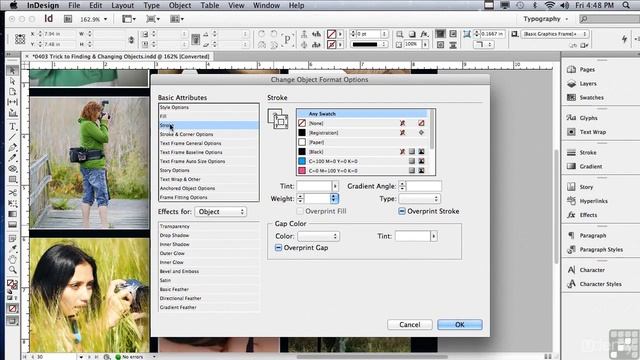
Task: Toggle Overprint Stroke checkbox
Action: (x=402, y=211)
